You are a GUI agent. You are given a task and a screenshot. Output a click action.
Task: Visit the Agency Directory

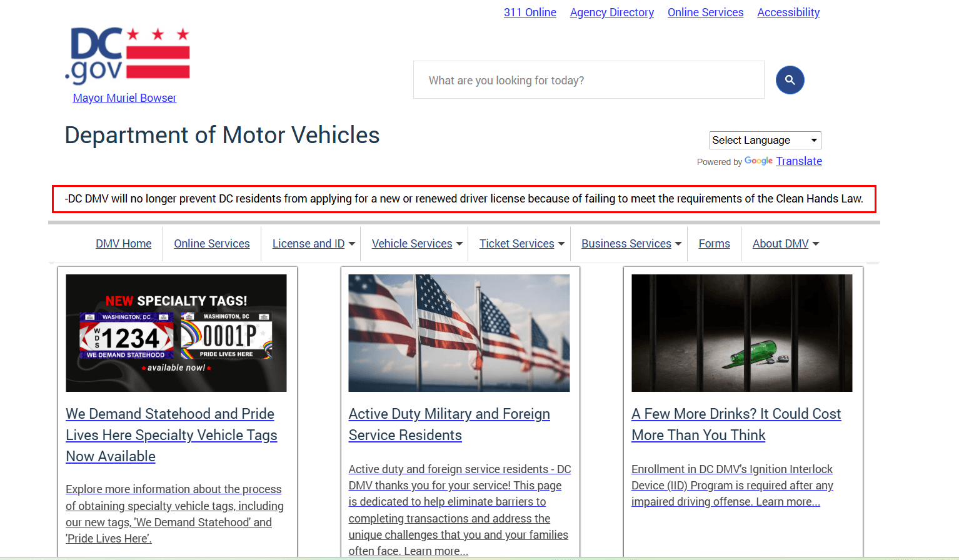pyautogui.click(x=611, y=12)
